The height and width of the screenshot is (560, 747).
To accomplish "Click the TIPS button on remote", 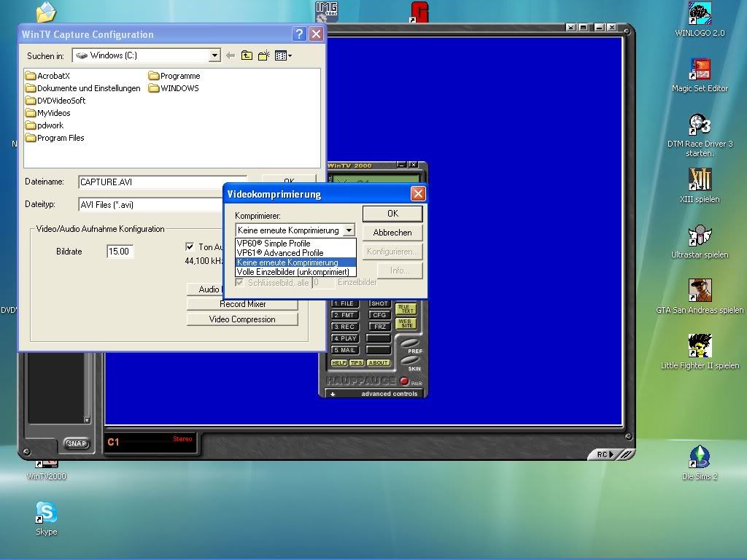I will [356, 363].
